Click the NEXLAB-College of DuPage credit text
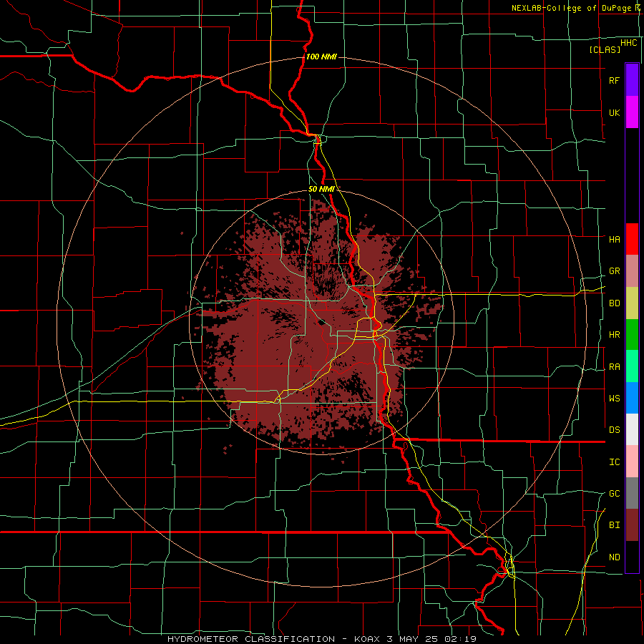Screen dimensions: 644x644 (571, 8)
